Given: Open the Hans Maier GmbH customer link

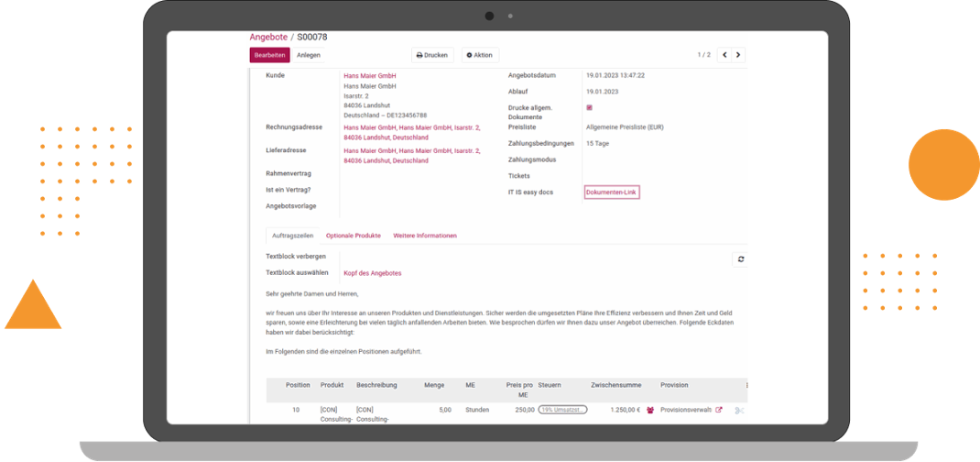Looking at the screenshot, I should tap(369, 75).
